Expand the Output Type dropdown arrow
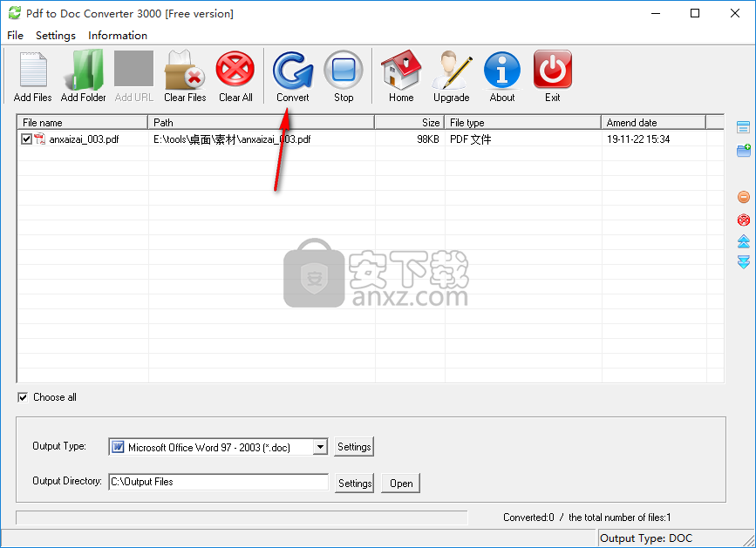 pyautogui.click(x=320, y=447)
